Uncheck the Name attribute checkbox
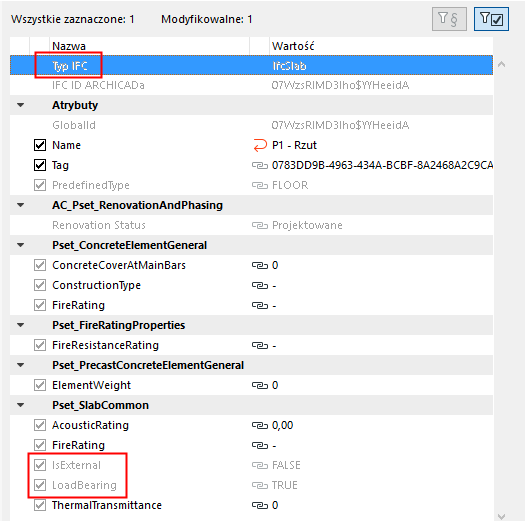 pos(40,145)
